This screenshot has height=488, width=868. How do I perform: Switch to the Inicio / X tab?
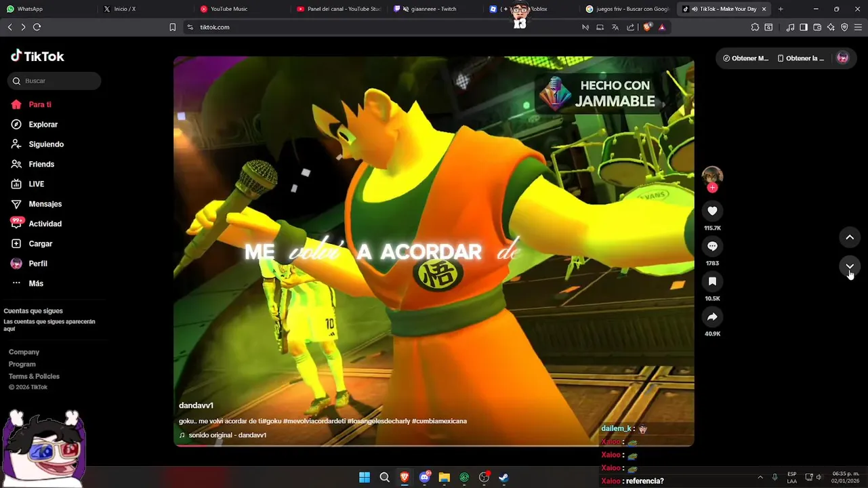(x=144, y=9)
